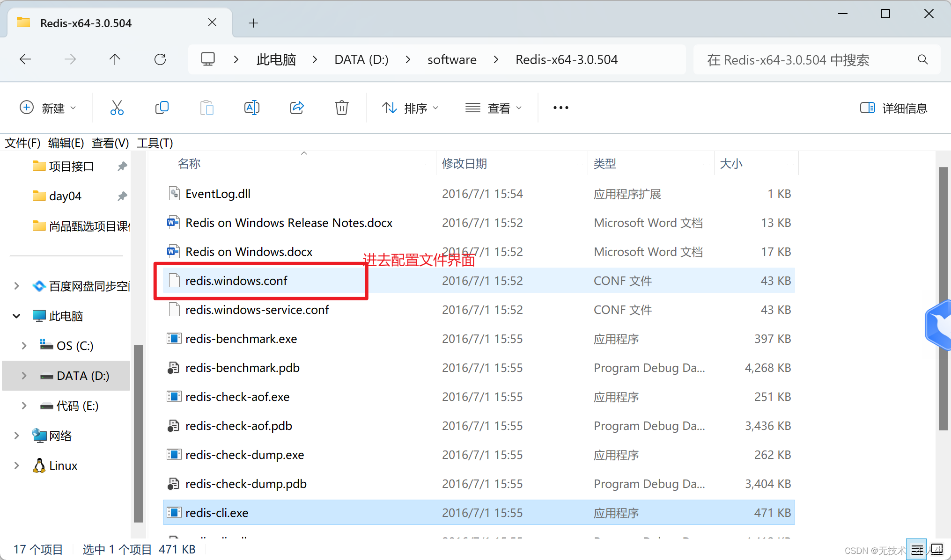Click the Refresh button icon
Screen dimensions: 951x560
[x=160, y=59]
